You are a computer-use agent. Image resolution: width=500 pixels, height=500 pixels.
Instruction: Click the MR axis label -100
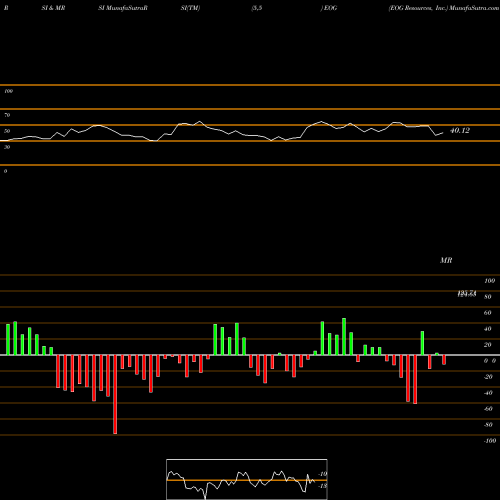click(x=490, y=441)
